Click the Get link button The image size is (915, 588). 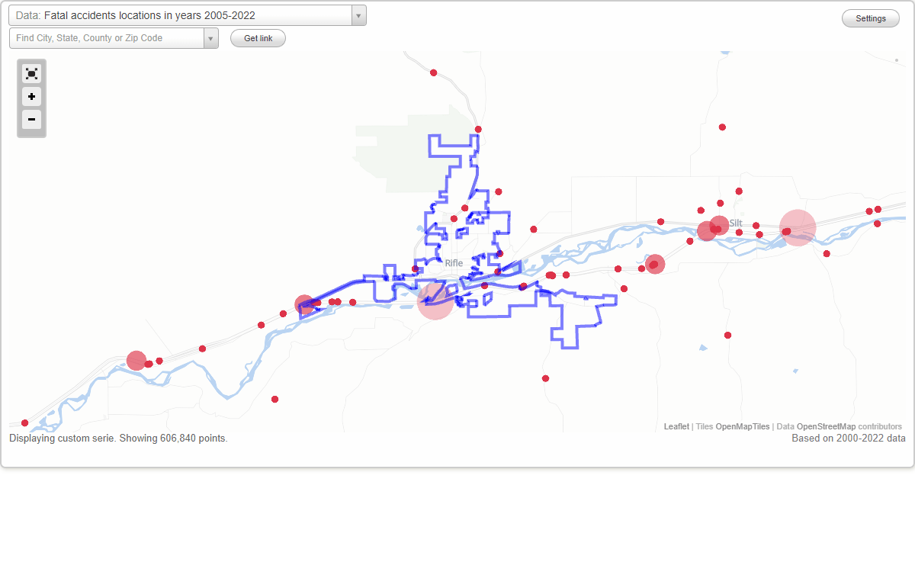coord(257,37)
